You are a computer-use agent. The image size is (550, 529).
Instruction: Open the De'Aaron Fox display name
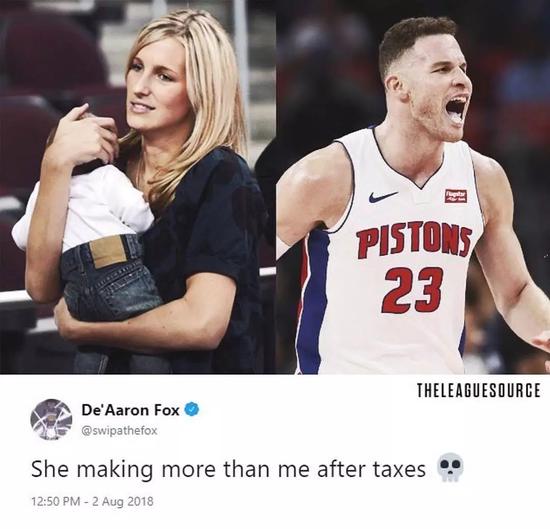coord(131,409)
